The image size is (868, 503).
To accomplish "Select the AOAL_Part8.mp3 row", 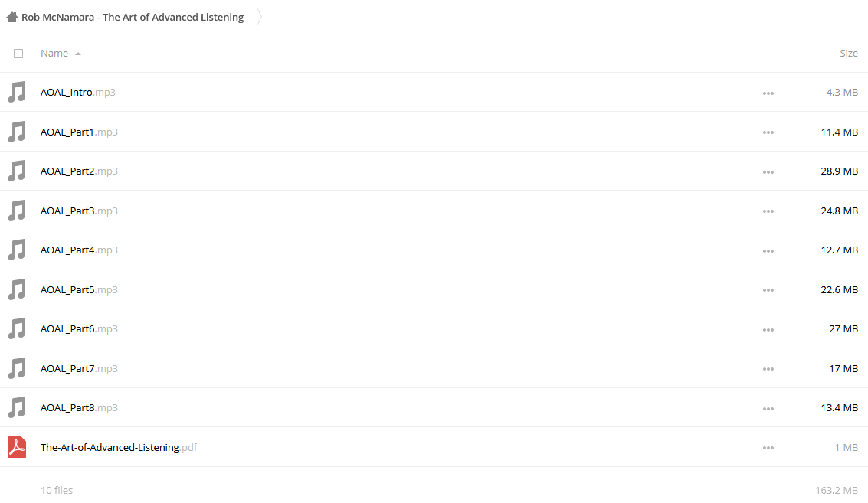I will (x=434, y=407).
